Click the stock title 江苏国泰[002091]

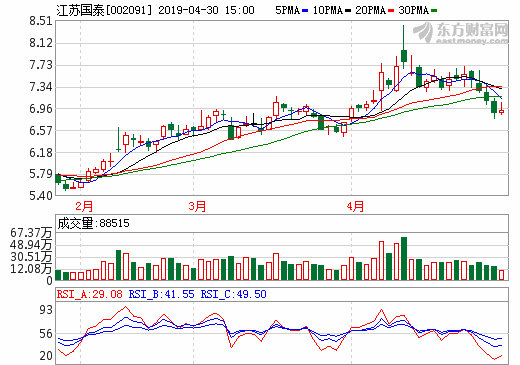click(x=104, y=10)
